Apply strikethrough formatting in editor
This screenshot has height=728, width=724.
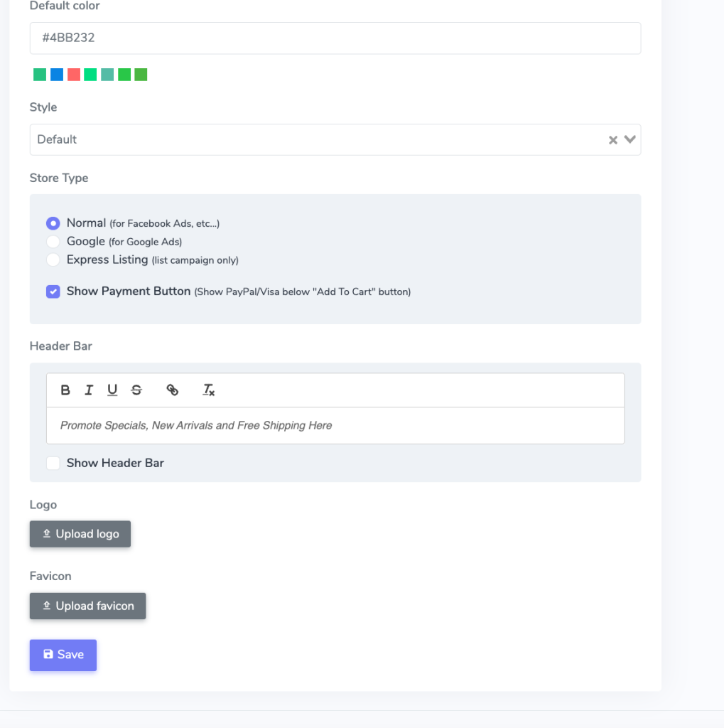coord(136,390)
